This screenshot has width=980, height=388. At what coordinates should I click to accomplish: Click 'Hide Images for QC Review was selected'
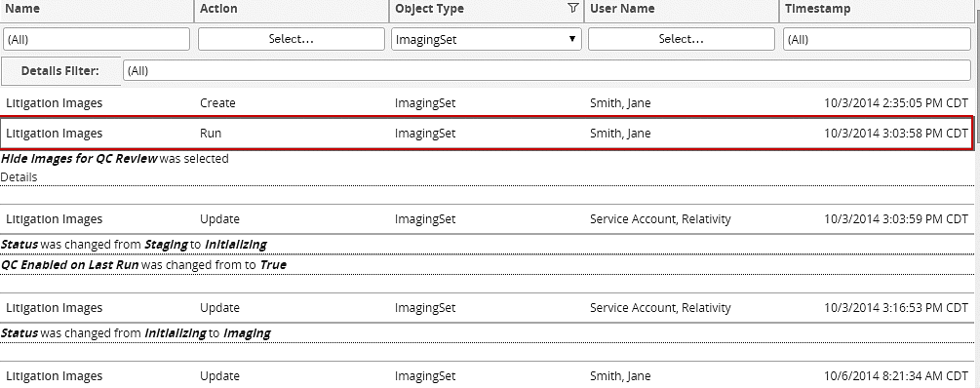point(115,159)
